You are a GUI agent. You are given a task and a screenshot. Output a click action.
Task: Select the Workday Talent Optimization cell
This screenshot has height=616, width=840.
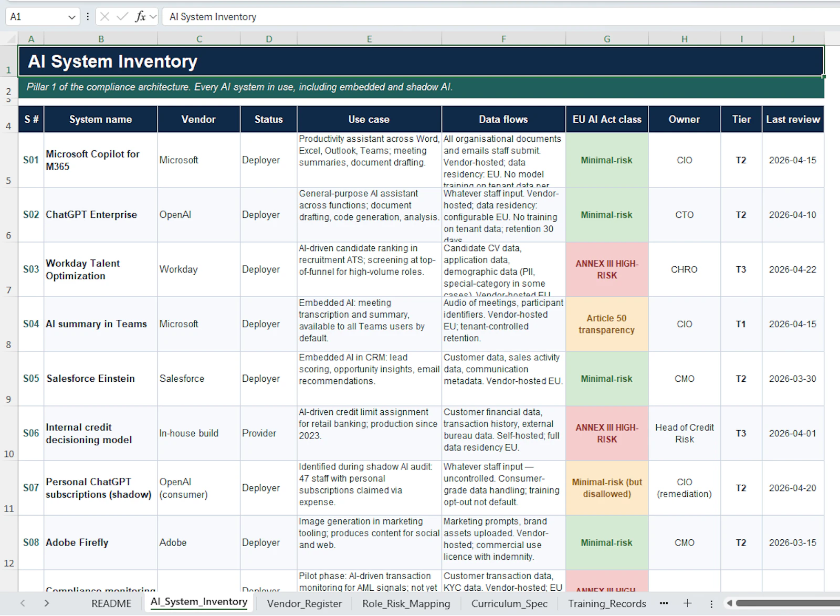101,269
